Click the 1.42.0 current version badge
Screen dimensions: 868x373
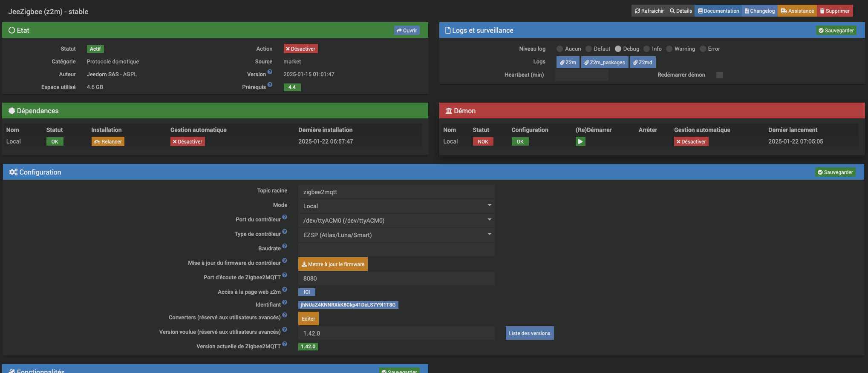tap(308, 347)
